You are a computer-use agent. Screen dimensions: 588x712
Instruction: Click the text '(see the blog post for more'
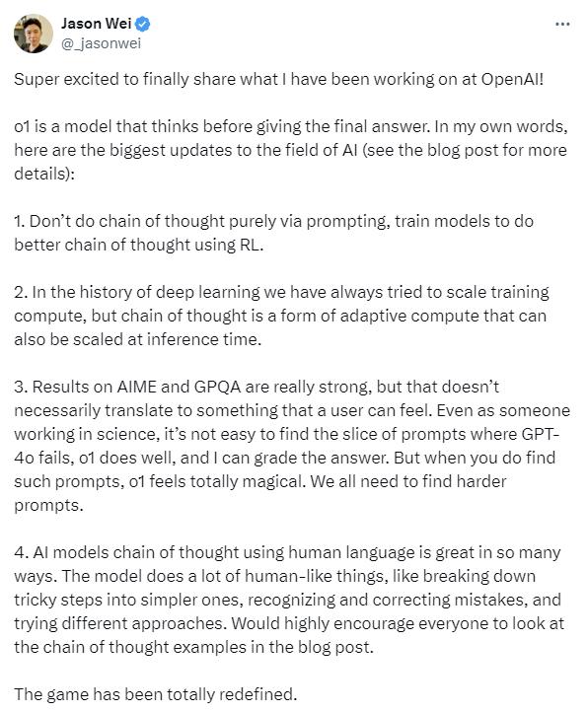(x=465, y=150)
